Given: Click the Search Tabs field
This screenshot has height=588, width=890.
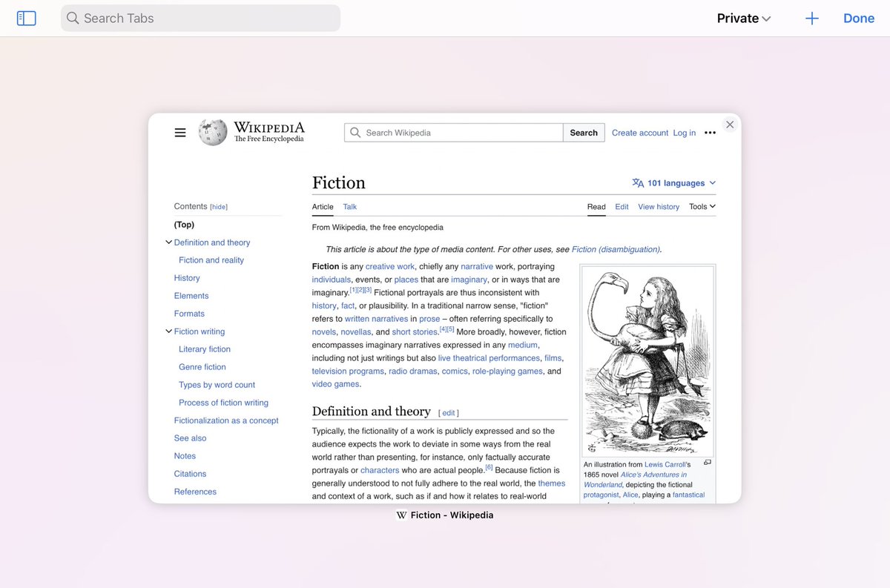Looking at the screenshot, I should click(200, 19).
